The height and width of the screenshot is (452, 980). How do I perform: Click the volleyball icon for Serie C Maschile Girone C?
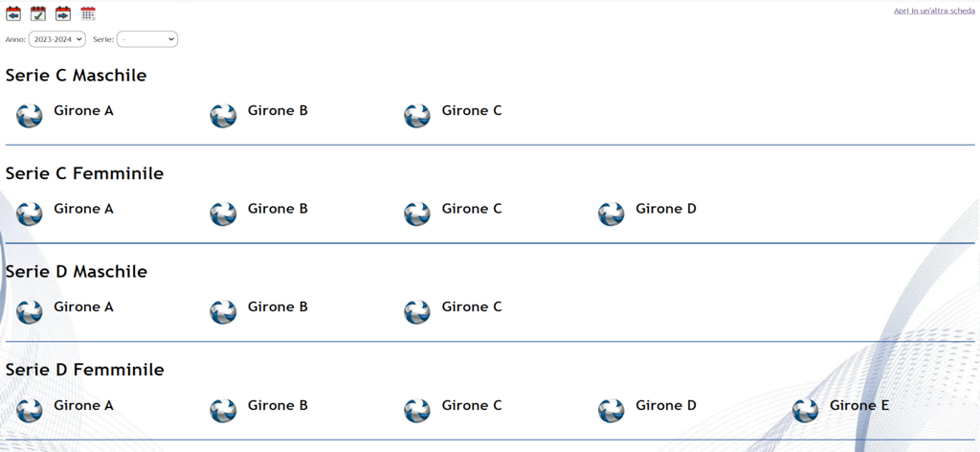pyautogui.click(x=417, y=116)
